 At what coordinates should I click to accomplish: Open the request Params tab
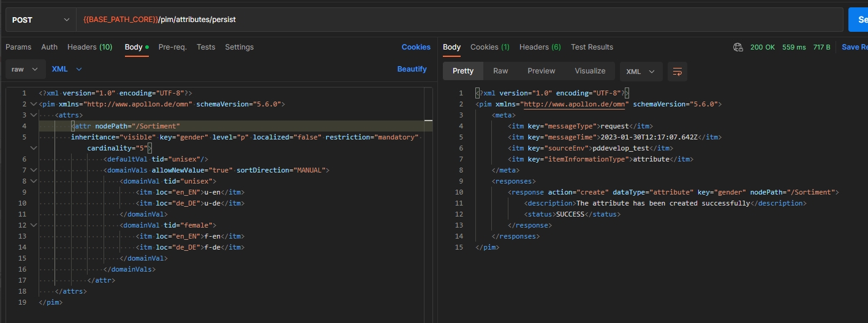tap(18, 47)
